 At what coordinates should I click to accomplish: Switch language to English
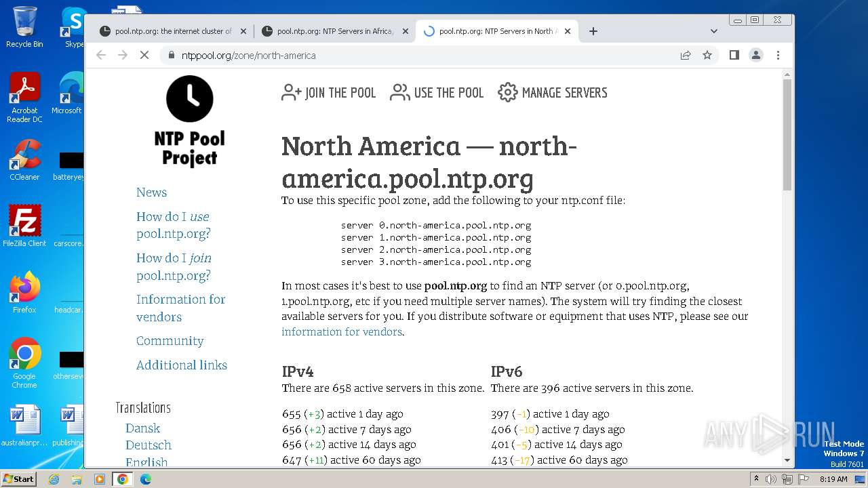point(146,462)
